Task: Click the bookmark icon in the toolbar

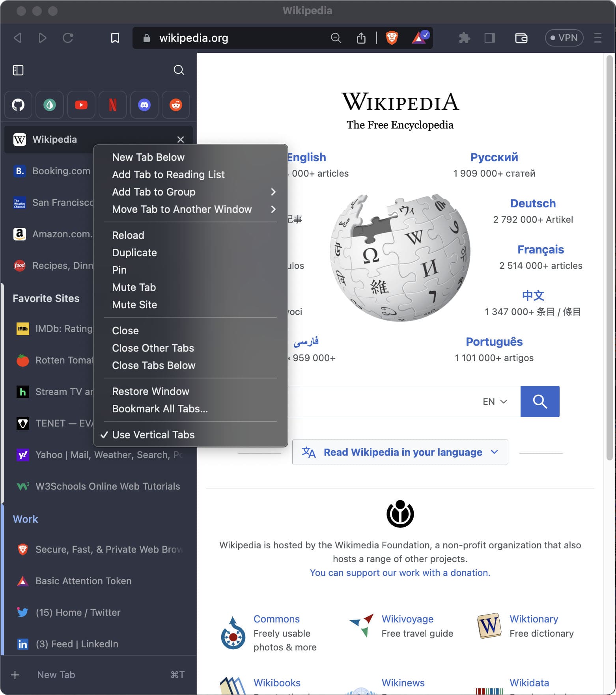Action: coord(115,38)
